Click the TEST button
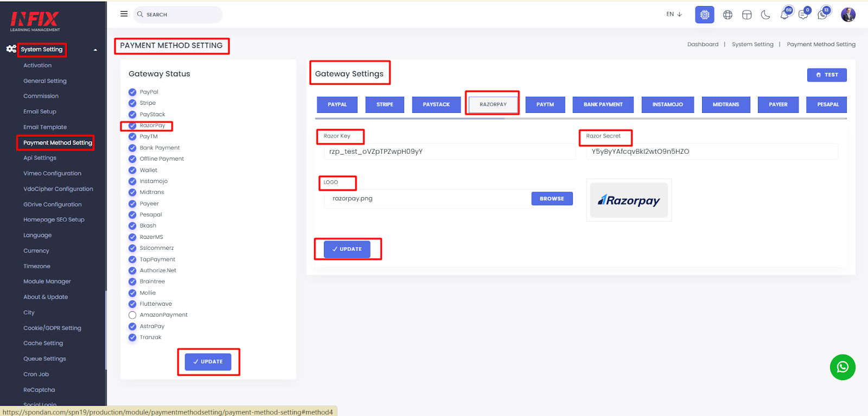Viewport: 868px width, 416px height. click(827, 75)
